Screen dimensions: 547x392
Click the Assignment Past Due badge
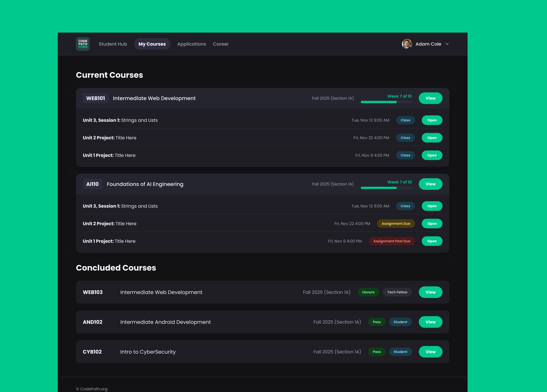392,241
